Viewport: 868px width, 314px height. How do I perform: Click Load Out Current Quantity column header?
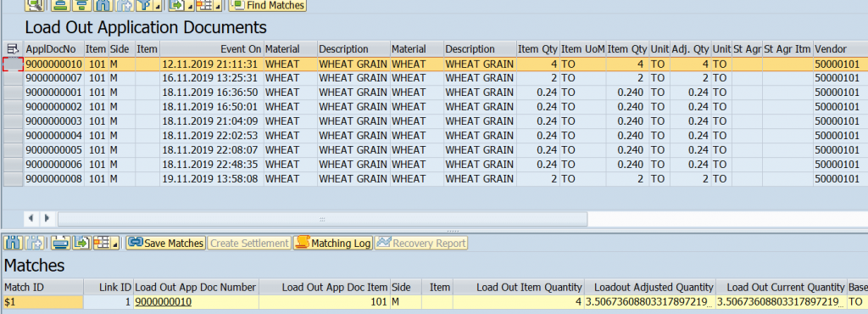pyautogui.click(x=781, y=287)
